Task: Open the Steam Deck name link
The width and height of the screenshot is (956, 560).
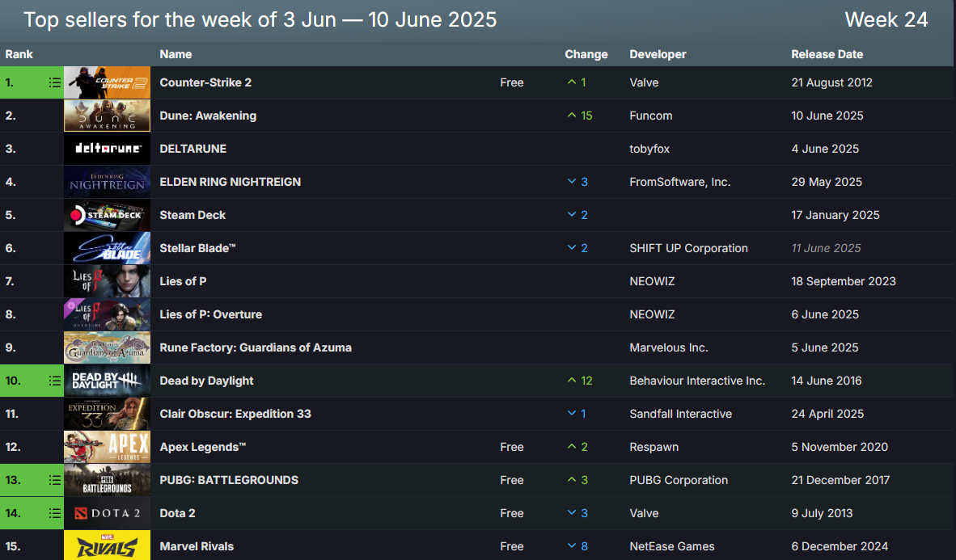Action: 192,215
